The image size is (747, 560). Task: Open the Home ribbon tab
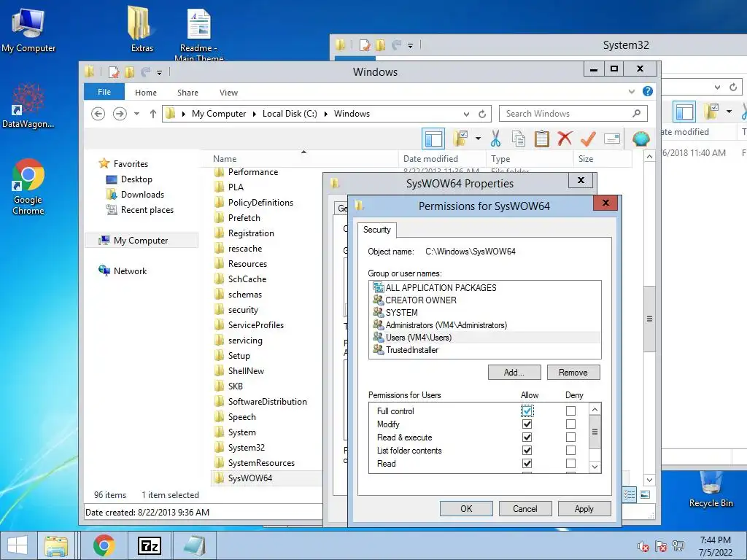(x=146, y=93)
